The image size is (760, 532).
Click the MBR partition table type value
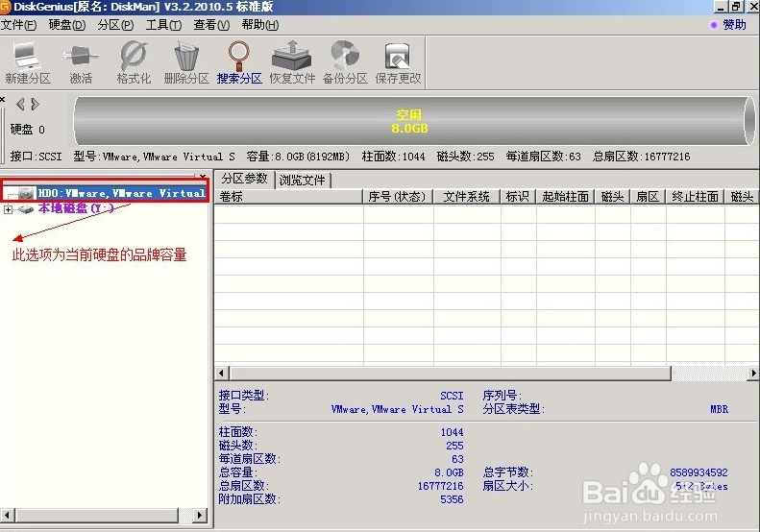pyautogui.click(x=719, y=409)
